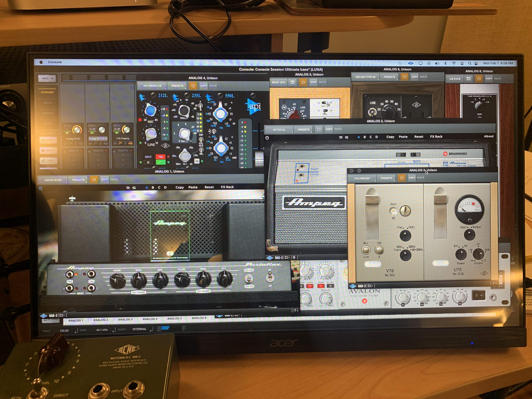Toggle the ANALOG 3 V76 Preamp power button
This screenshot has width=532, height=399.
point(401,178)
